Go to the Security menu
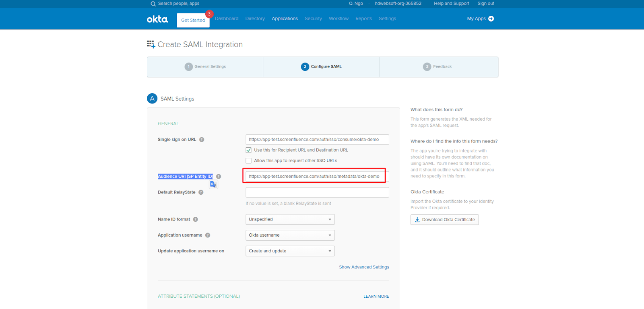Viewport: 644px width, 309px height. point(313,19)
